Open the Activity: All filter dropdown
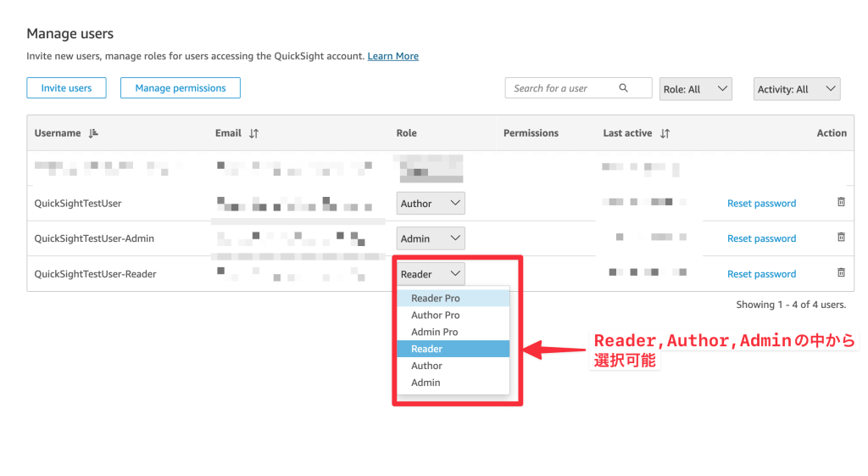 pyautogui.click(x=797, y=89)
